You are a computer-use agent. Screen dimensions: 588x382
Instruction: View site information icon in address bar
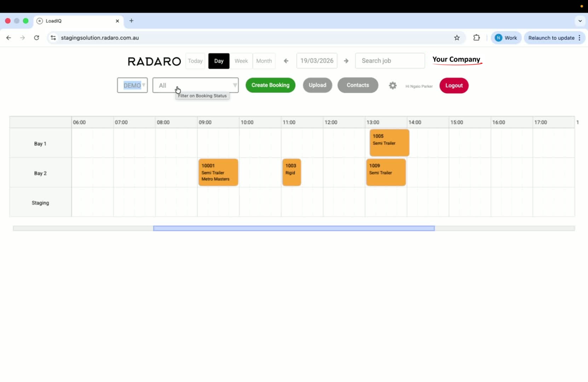(53, 37)
